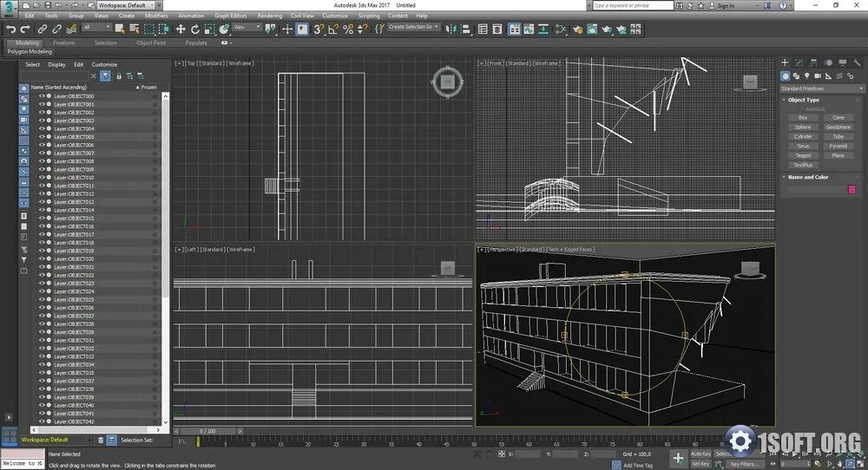Click the Undo arrow in main toolbar

pyautogui.click(x=11, y=29)
